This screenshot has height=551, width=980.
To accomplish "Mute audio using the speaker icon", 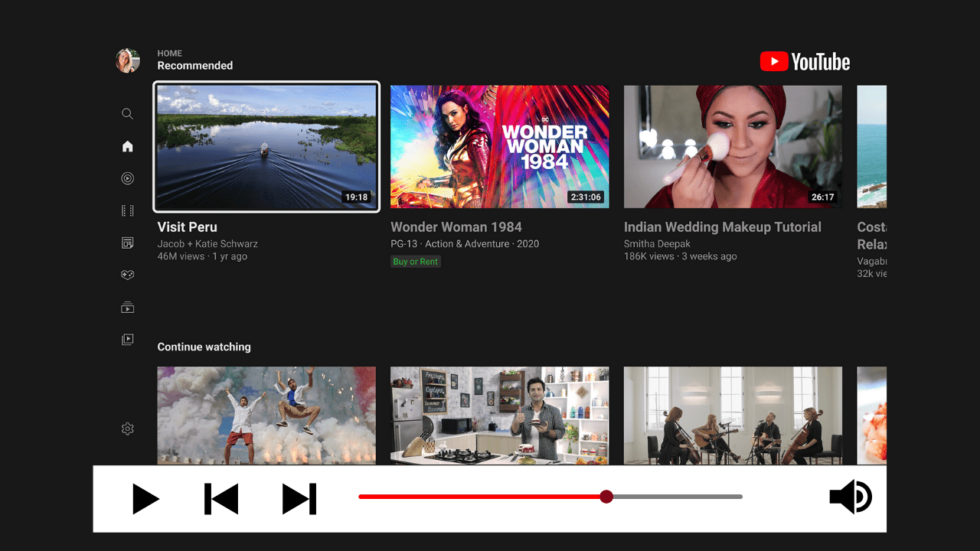I will click(x=850, y=497).
